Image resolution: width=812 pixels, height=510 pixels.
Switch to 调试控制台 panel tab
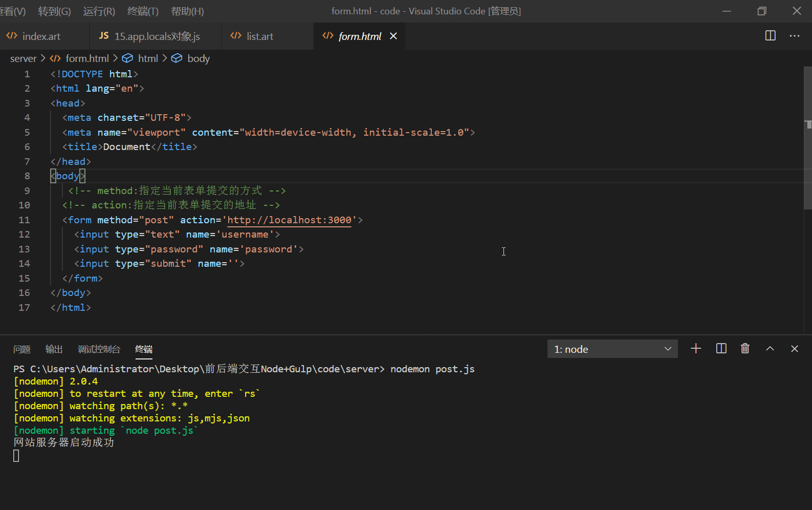tap(99, 349)
